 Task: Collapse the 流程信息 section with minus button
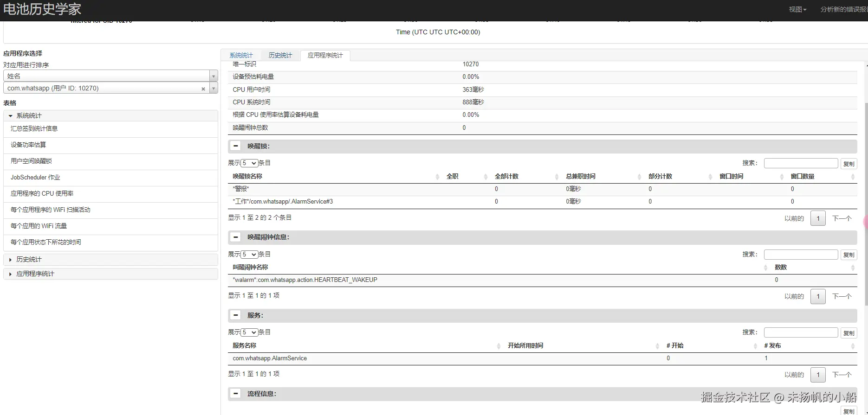[x=236, y=394]
